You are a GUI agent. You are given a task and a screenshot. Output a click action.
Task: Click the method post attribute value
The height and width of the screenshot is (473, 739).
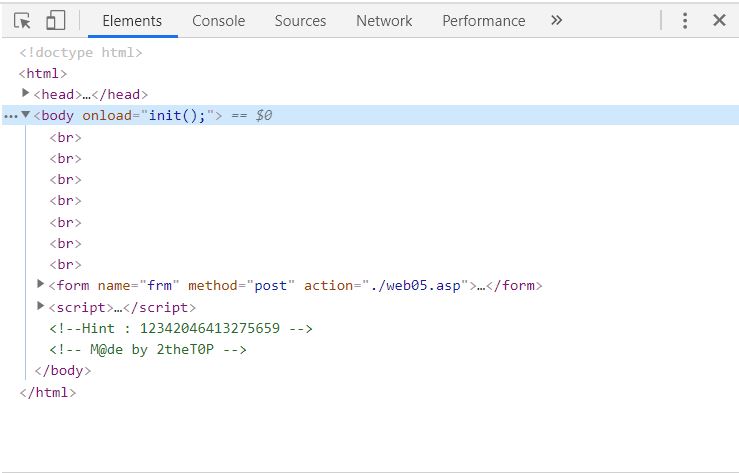point(271,285)
